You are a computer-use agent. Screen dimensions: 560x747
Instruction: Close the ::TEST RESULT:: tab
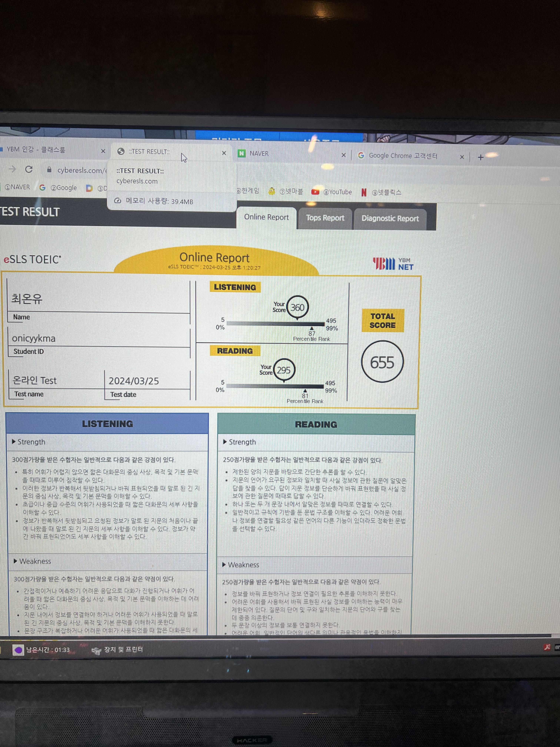[x=224, y=153]
